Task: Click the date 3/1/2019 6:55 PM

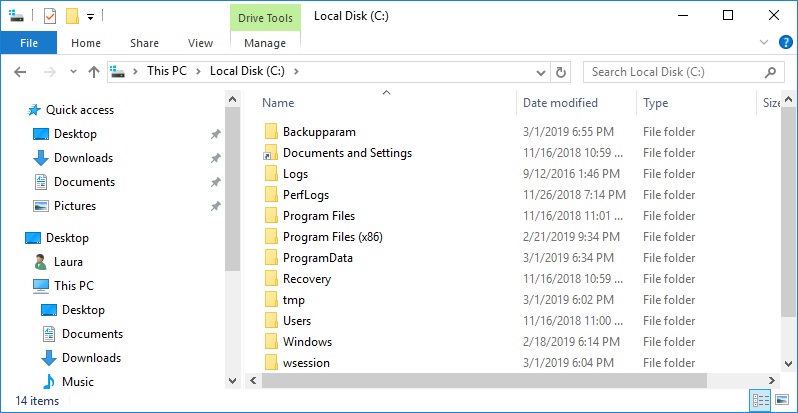Action: [568, 132]
